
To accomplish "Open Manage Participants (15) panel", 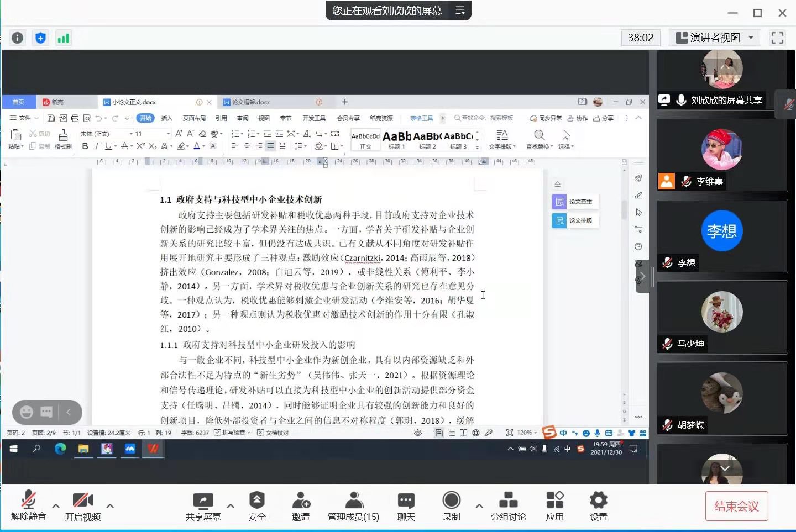I will (x=353, y=501).
